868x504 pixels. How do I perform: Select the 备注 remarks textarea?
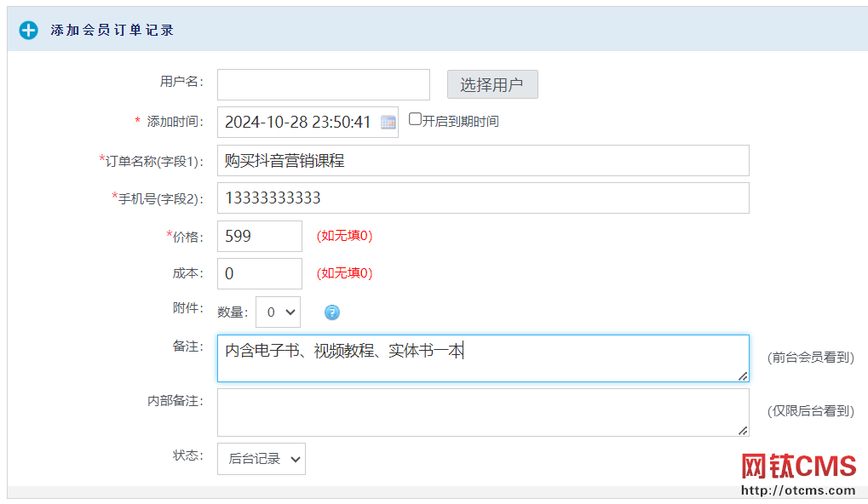tap(483, 358)
